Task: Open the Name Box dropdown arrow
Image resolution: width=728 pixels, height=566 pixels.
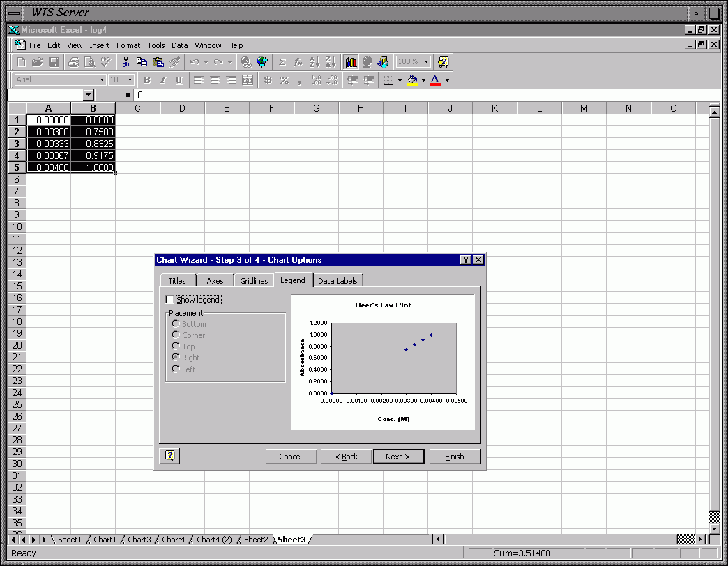Action: (x=89, y=95)
